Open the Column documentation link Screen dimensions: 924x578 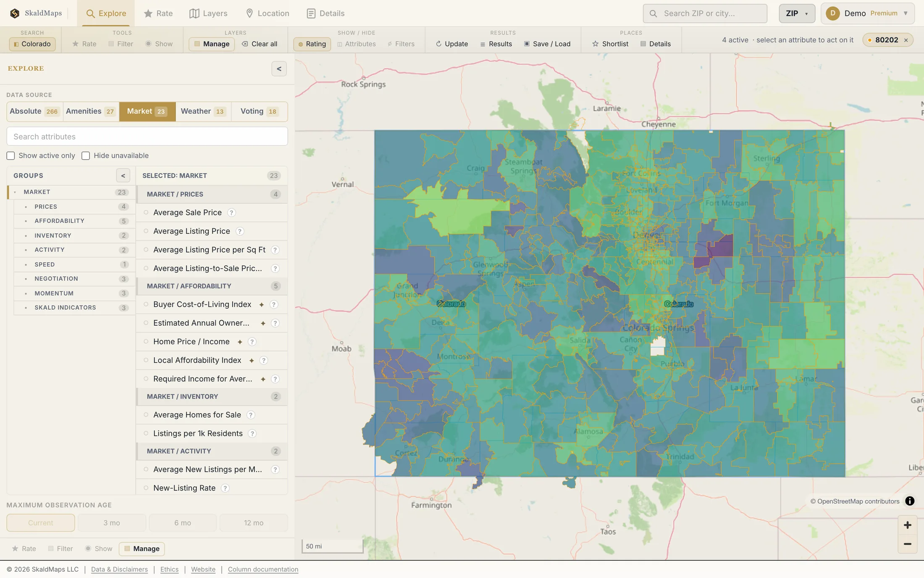click(x=263, y=570)
